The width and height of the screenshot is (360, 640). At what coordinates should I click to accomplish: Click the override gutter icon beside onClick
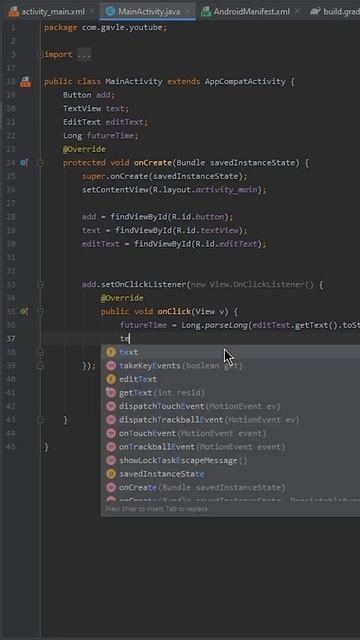point(24,311)
